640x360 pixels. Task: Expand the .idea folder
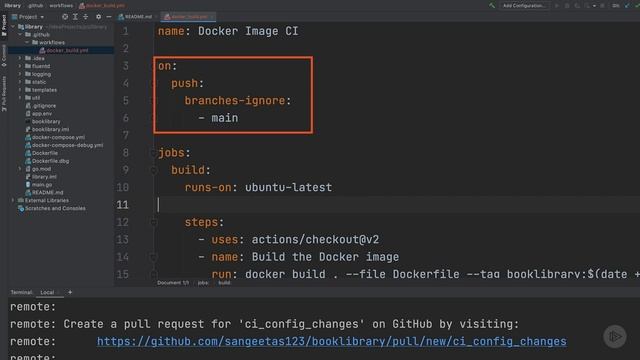20,58
